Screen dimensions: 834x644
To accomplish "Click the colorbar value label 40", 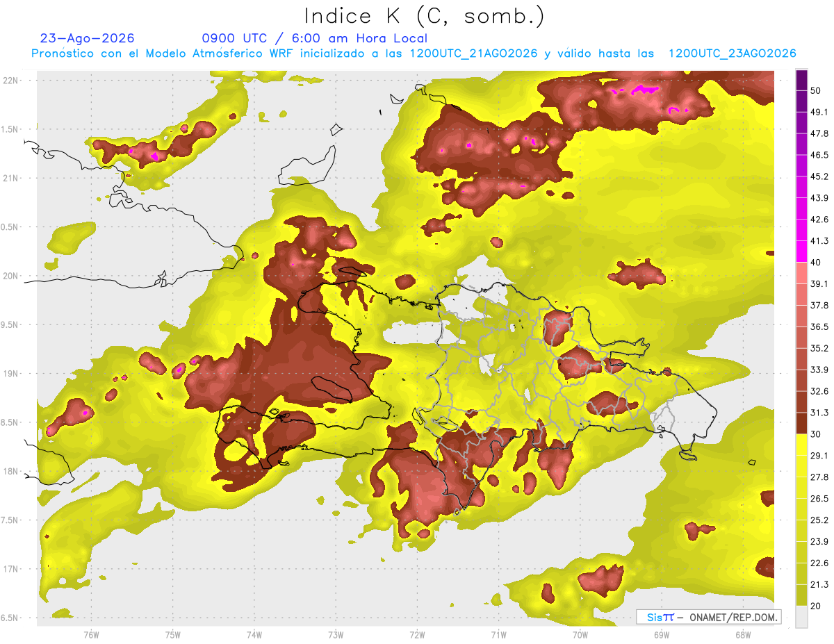I will tap(817, 263).
